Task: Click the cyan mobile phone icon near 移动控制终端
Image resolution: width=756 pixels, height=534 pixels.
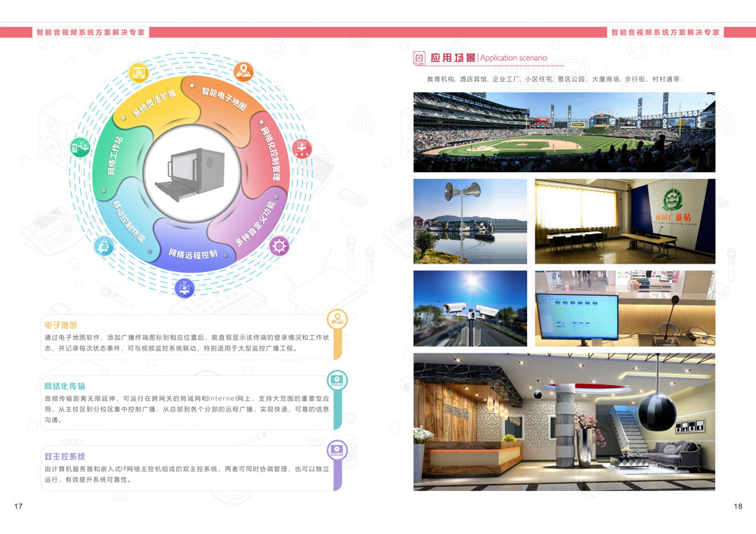Action: pyautogui.click(x=104, y=245)
